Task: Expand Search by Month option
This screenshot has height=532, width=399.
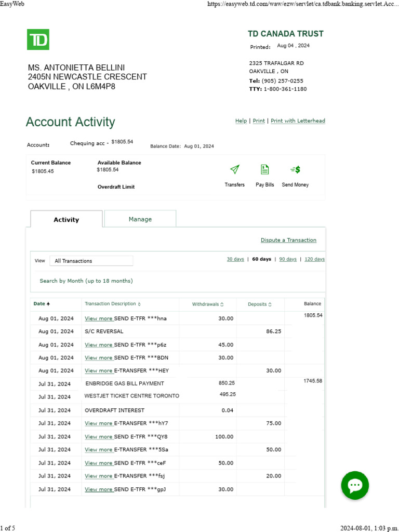Action: pyautogui.click(x=86, y=281)
